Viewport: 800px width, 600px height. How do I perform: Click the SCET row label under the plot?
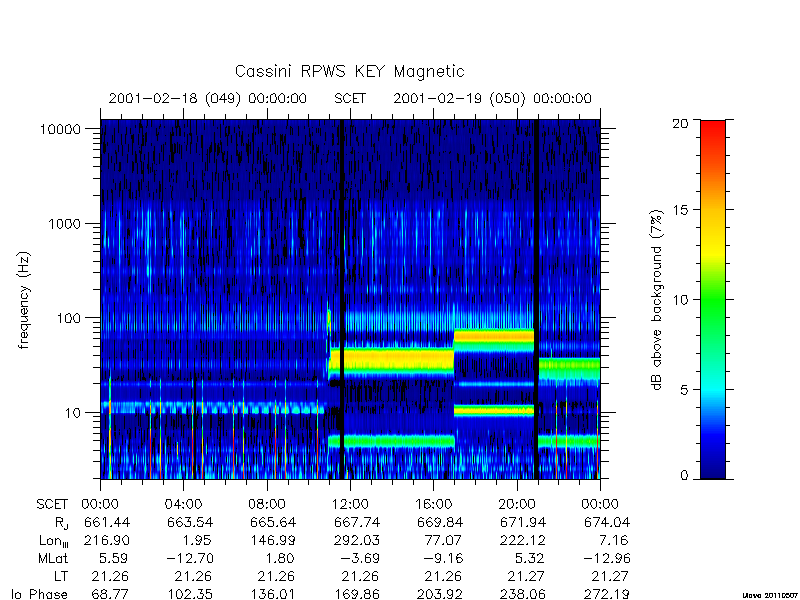[x=52, y=505]
